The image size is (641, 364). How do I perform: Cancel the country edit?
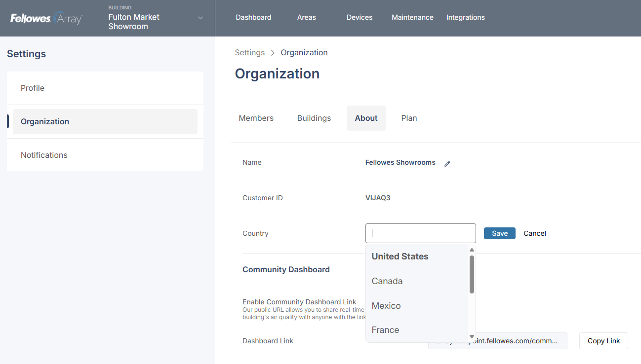tap(535, 233)
